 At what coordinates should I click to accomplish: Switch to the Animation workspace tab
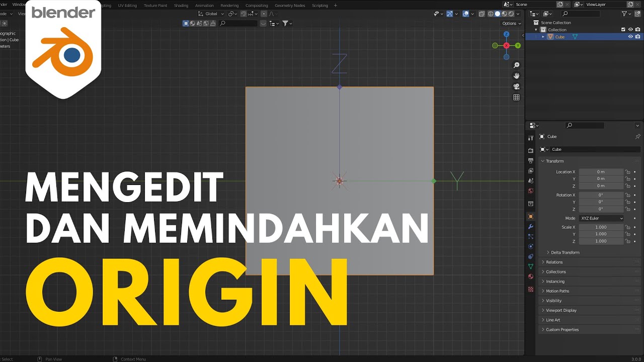tap(204, 6)
